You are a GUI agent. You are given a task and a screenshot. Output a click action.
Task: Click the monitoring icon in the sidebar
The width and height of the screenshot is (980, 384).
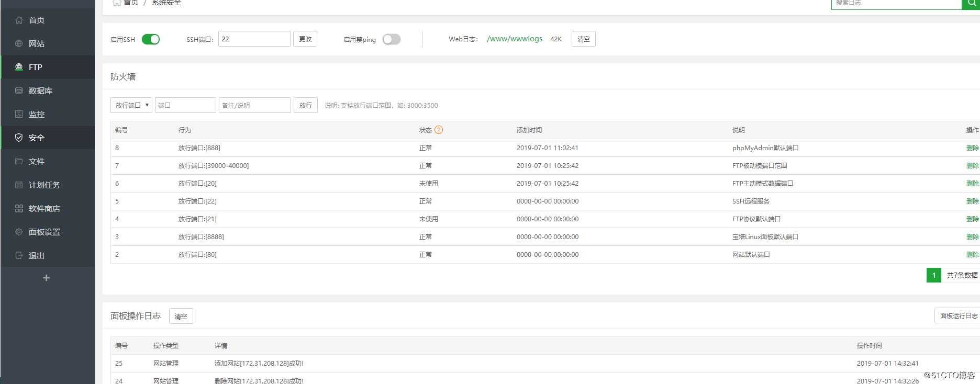(x=19, y=114)
